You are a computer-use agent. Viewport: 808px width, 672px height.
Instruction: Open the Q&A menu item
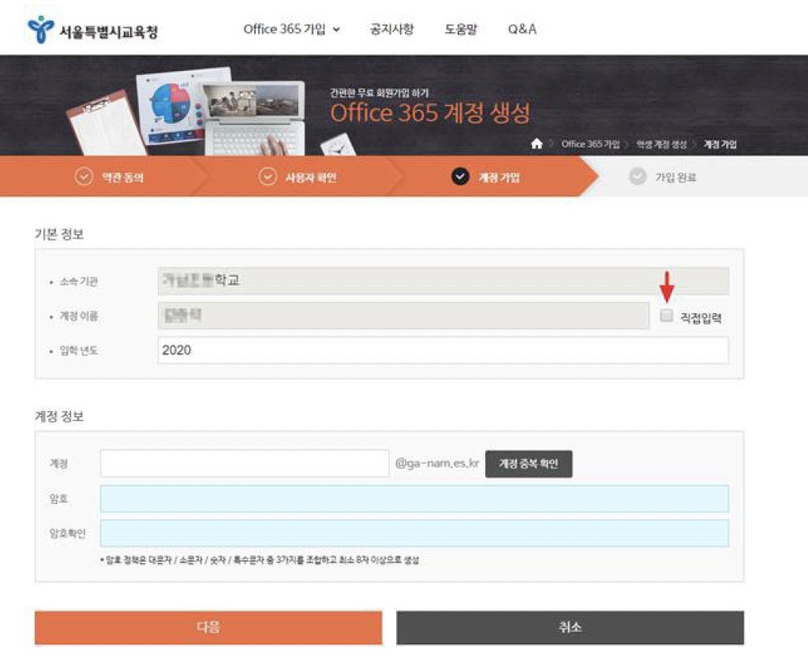click(x=522, y=29)
